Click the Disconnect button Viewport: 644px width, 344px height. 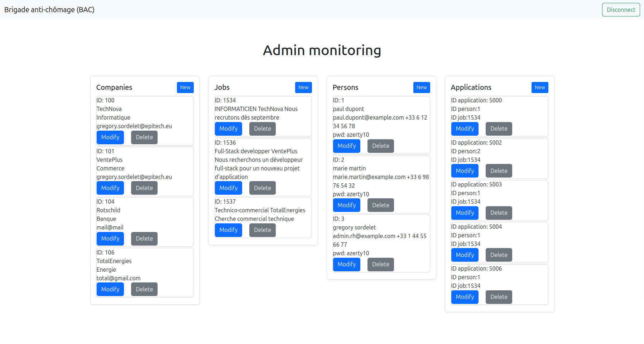click(x=620, y=10)
